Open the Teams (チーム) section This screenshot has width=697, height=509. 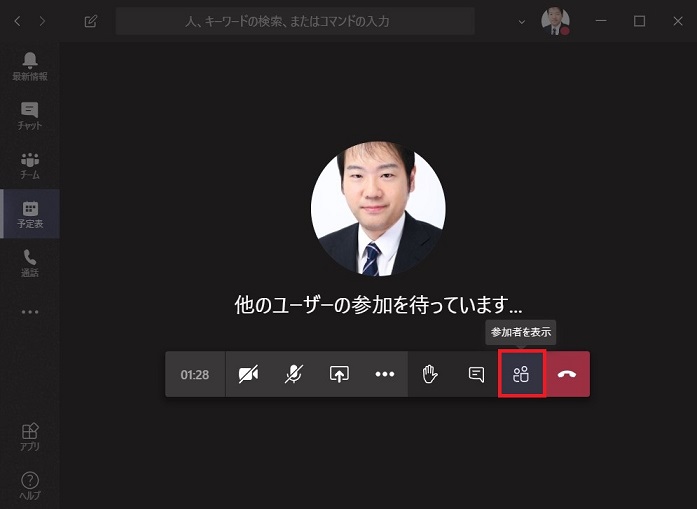[30, 165]
